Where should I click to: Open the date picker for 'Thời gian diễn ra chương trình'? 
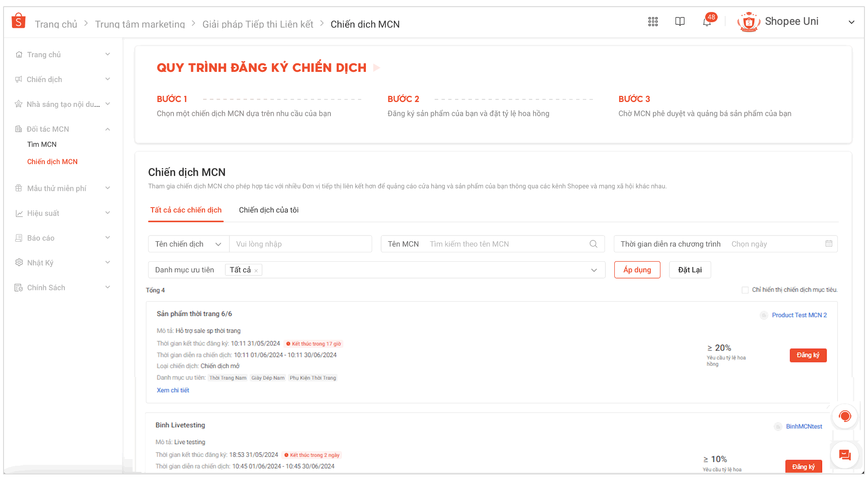(829, 243)
